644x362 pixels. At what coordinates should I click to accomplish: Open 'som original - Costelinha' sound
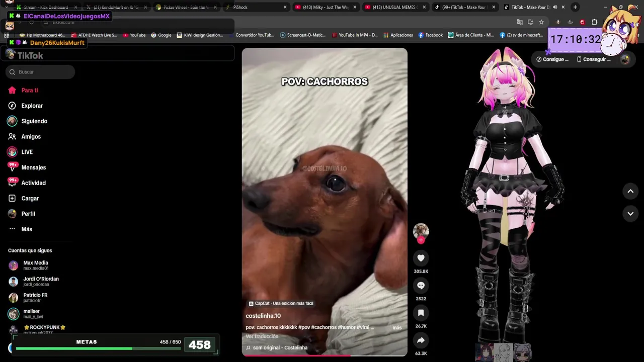[277, 347]
